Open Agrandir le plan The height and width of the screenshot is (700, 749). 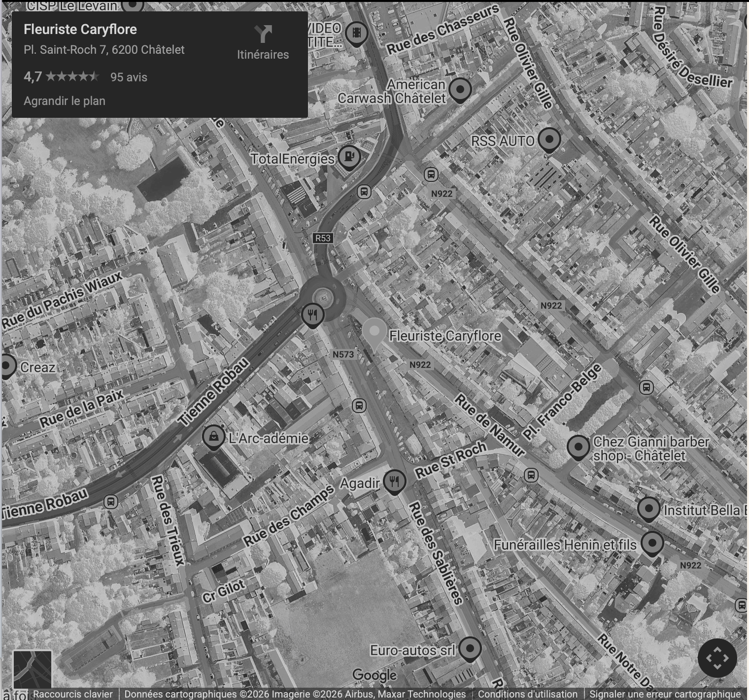pos(64,101)
